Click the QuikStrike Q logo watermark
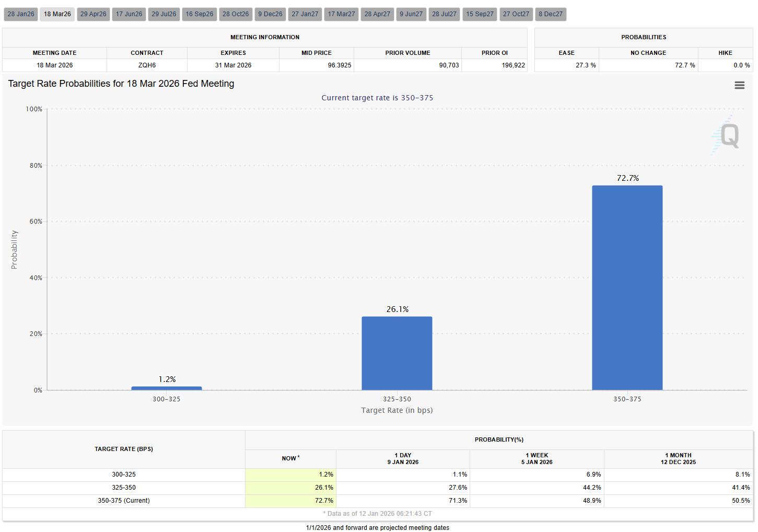 [726, 135]
